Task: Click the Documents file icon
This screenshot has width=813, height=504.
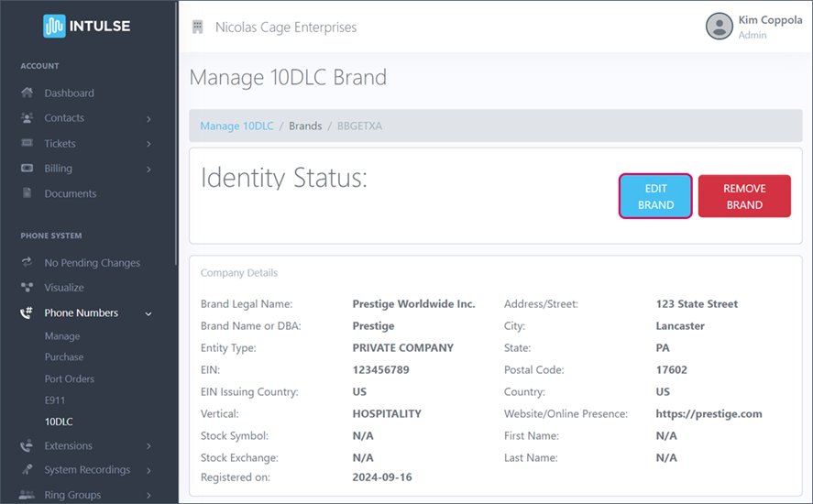Action: (x=27, y=194)
